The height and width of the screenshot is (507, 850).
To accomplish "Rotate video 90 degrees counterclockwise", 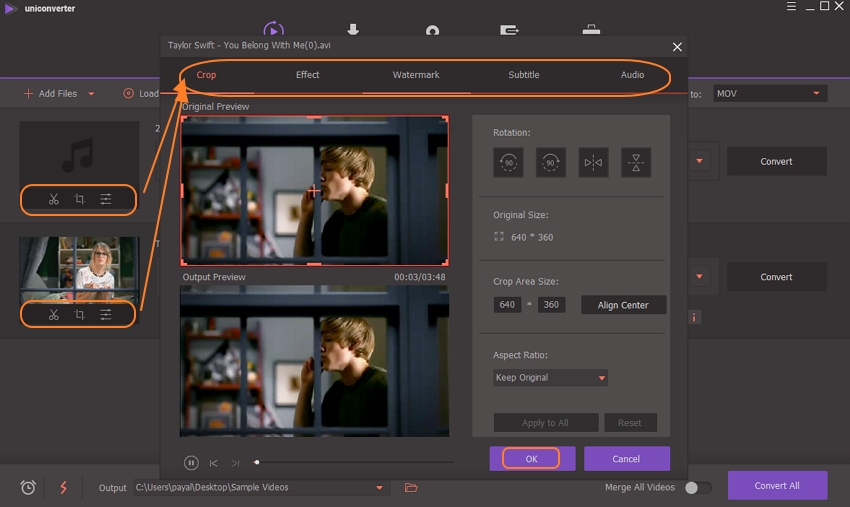I will [x=508, y=162].
